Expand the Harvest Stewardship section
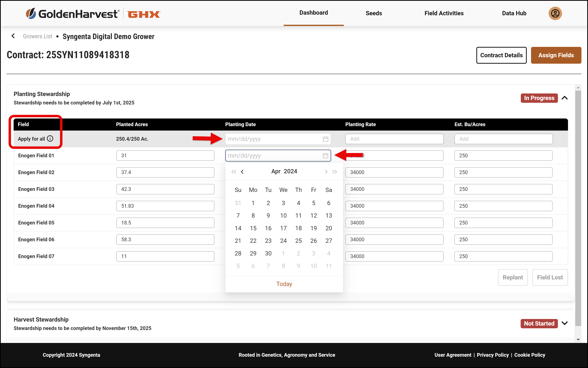588x368 pixels. (565, 323)
